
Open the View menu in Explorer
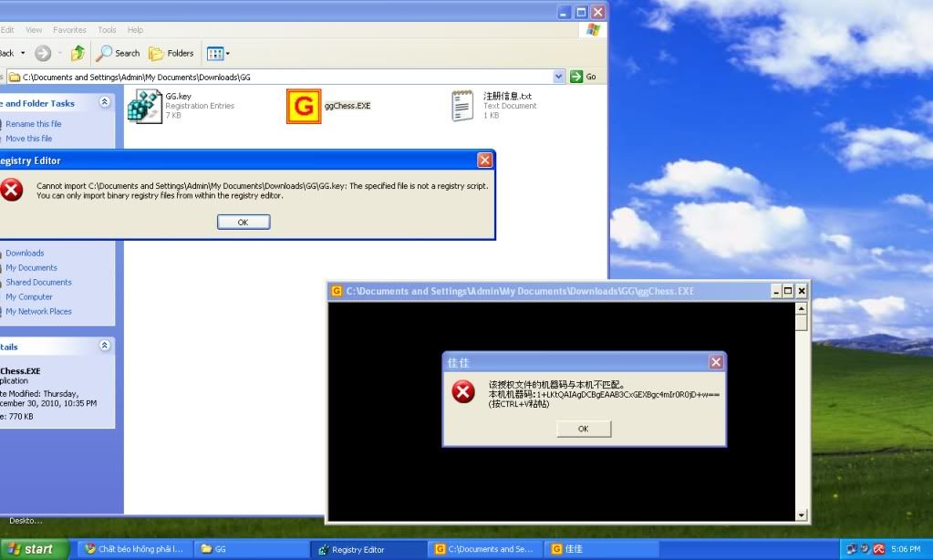(x=34, y=30)
